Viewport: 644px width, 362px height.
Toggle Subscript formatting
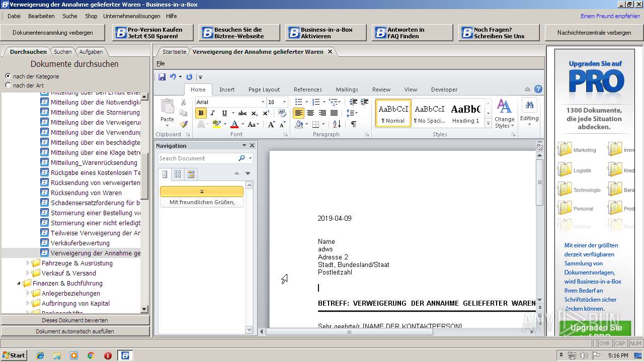[x=254, y=113]
